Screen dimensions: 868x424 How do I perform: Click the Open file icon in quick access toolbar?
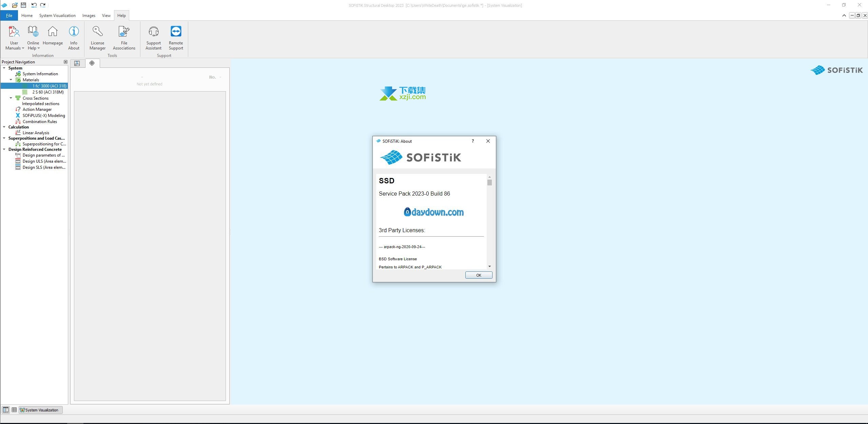click(x=15, y=5)
